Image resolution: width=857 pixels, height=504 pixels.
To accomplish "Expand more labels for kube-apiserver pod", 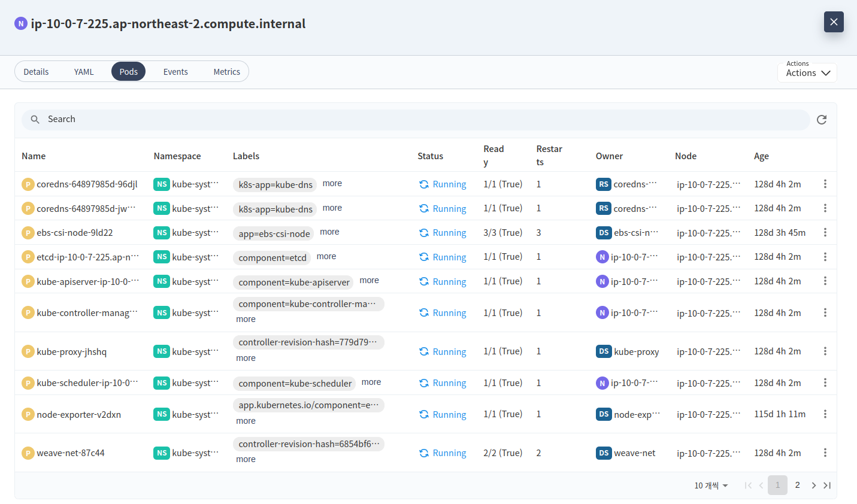I will pos(370,280).
